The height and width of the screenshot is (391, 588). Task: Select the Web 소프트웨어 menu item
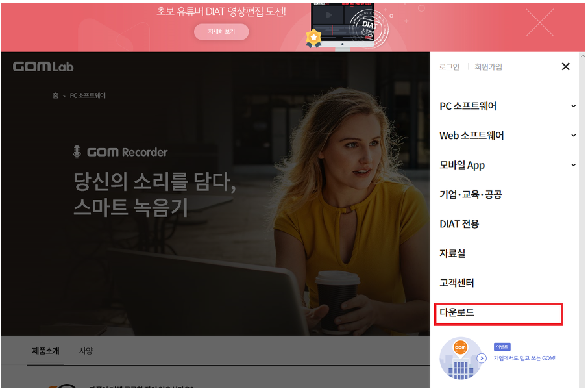pos(471,136)
